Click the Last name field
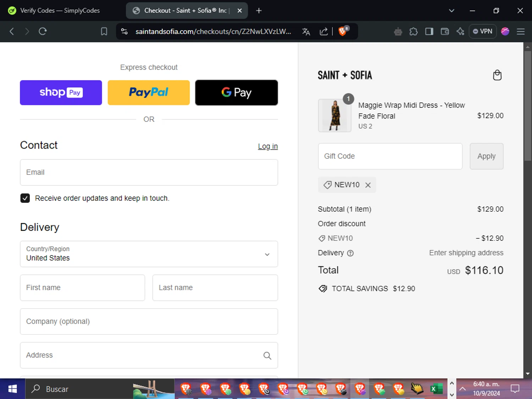532x399 pixels. (215, 288)
